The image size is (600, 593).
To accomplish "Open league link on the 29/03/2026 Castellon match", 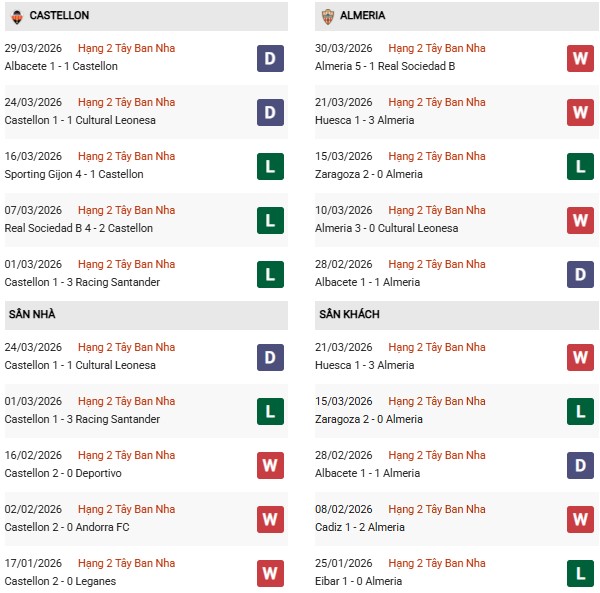I will (x=126, y=49).
